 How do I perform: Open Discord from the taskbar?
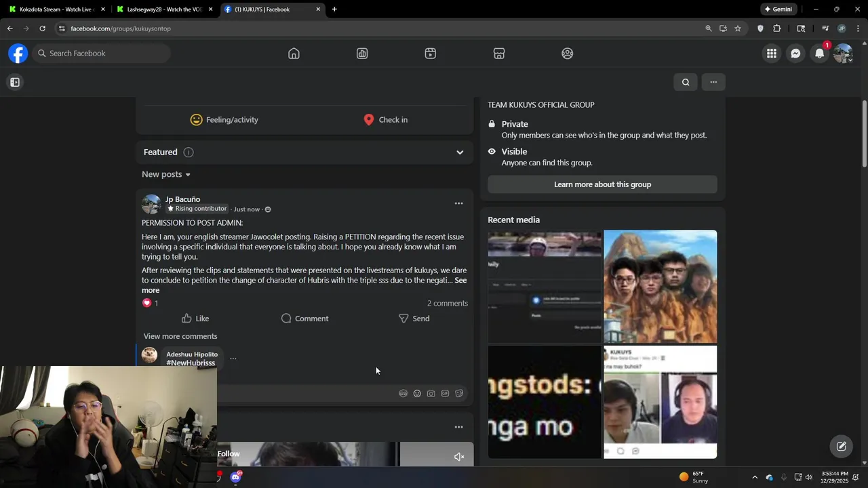tap(235, 477)
